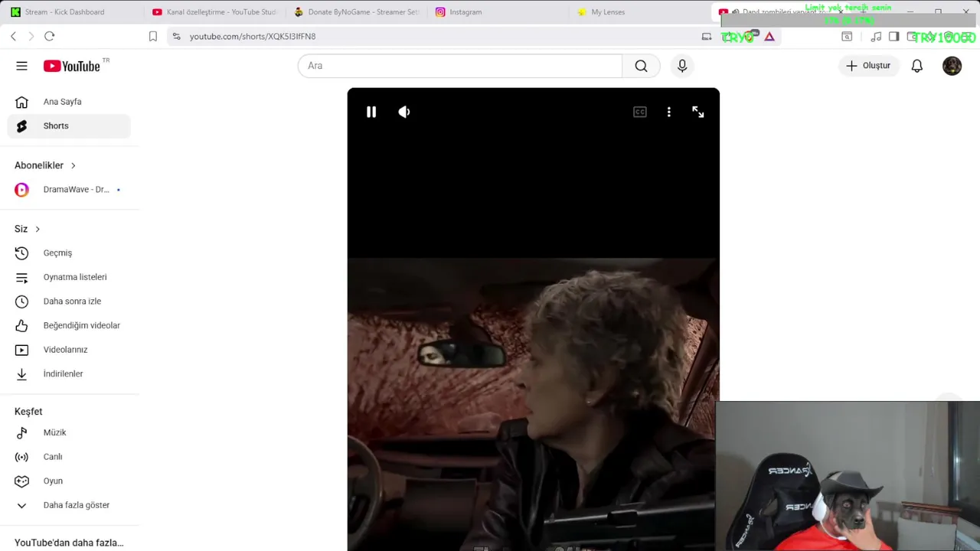Click the DramaWave channel avatar
Viewport: 980px width, 551px height.
[x=21, y=190]
